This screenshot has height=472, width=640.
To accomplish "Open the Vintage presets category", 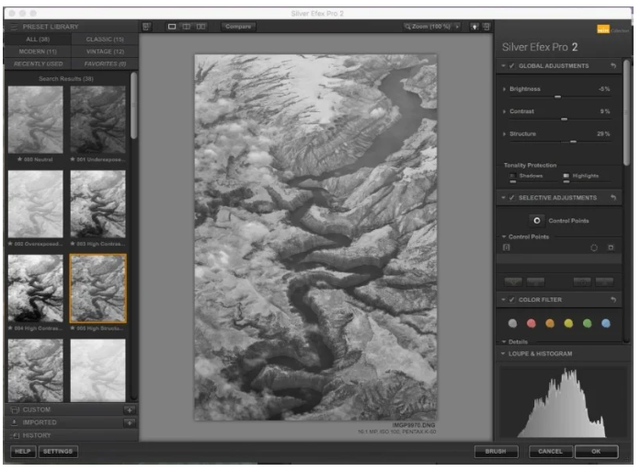I will click(105, 50).
